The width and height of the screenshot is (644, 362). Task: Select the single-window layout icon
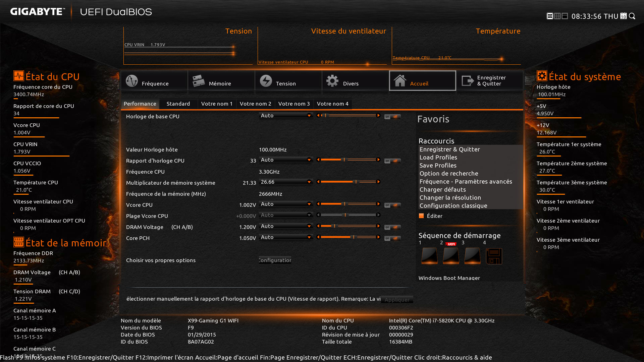[565, 16]
